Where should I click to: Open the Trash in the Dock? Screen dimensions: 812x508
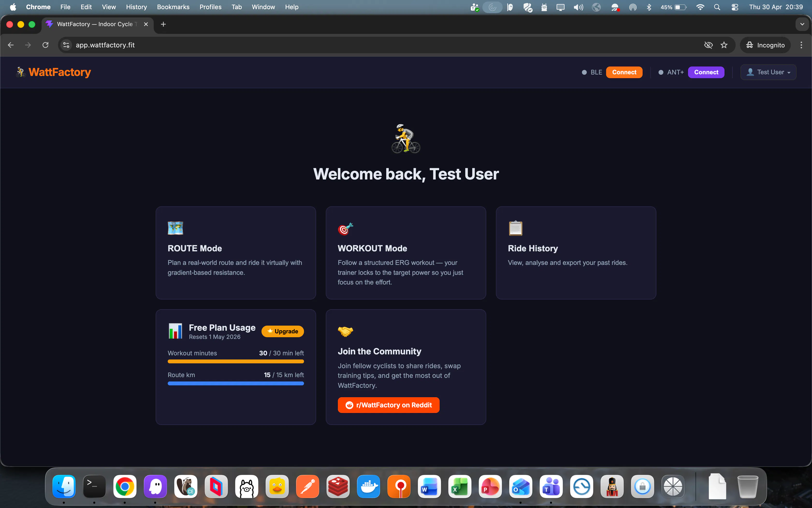point(747,486)
